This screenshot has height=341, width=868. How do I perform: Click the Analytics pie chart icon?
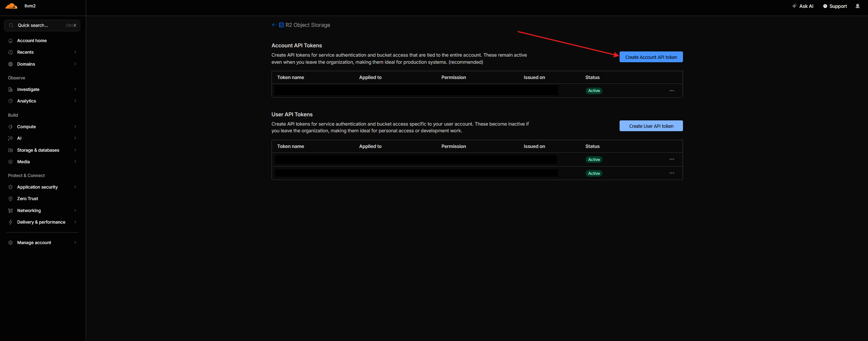pyautogui.click(x=10, y=101)
